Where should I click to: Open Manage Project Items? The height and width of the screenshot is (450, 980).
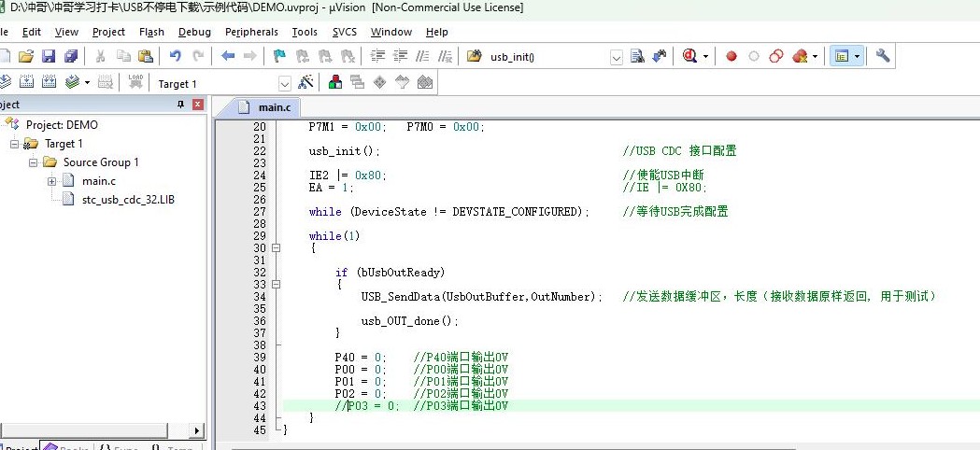click(335, 82)
